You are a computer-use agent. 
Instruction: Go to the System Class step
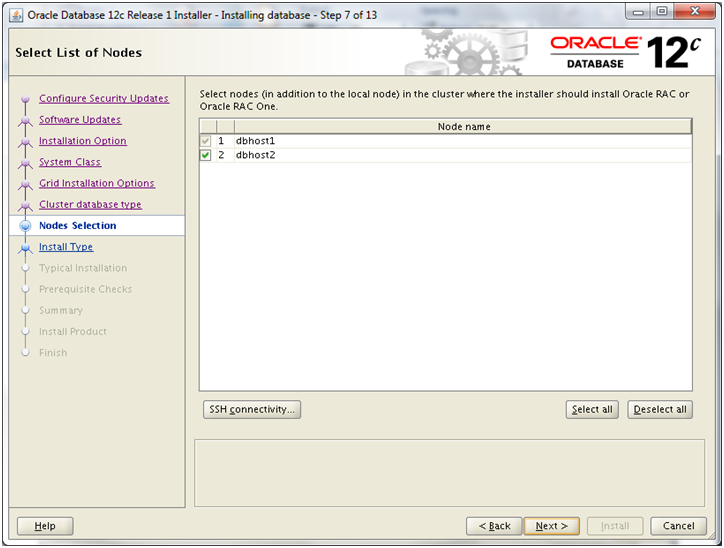(x=70, y=162)
